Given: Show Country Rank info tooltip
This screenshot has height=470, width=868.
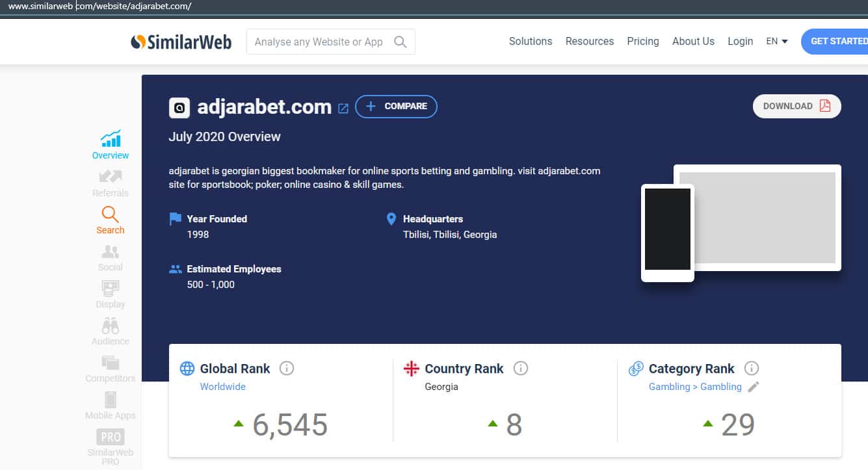Looking at the screenshot, I should (x=520, y=369).
